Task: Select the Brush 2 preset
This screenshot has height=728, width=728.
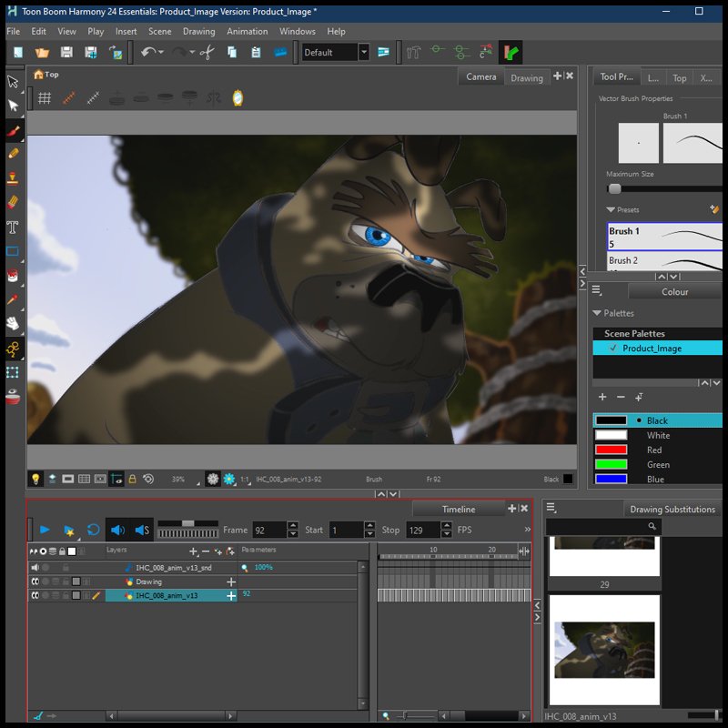Action: tap(665, 261)
